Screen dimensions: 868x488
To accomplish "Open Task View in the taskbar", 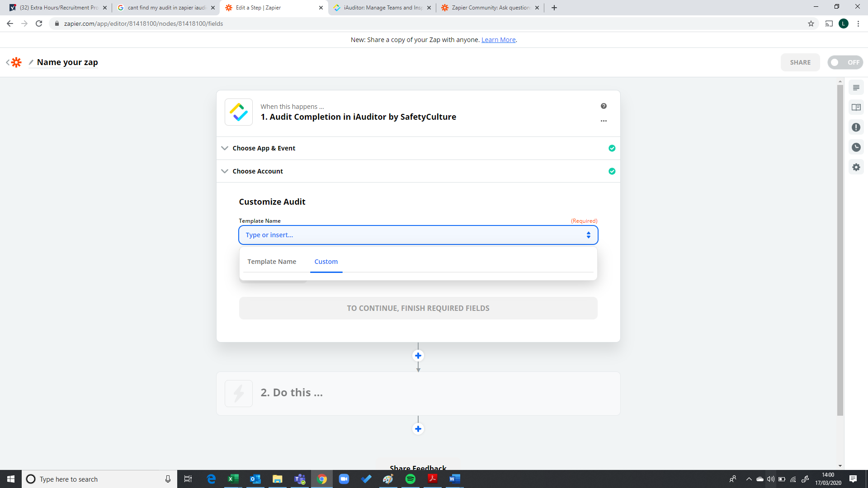I will pyautogui.click(x=188, y=479).
